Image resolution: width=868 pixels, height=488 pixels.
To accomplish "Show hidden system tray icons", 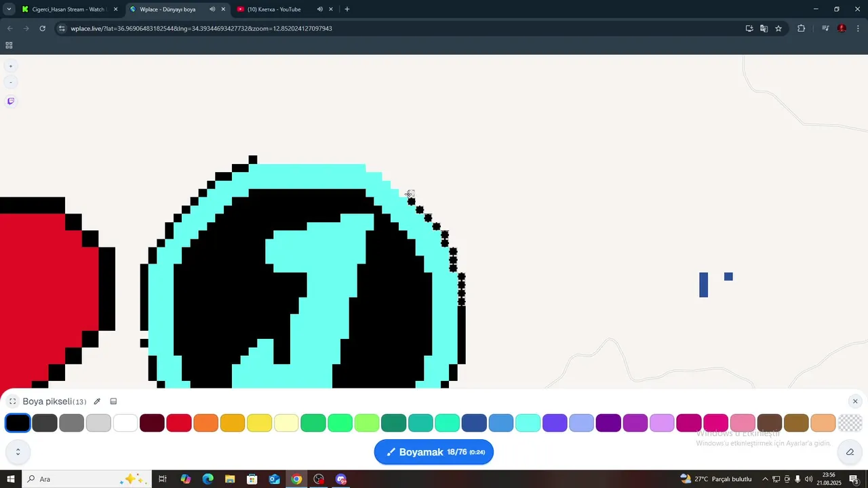I will (765, 479).
